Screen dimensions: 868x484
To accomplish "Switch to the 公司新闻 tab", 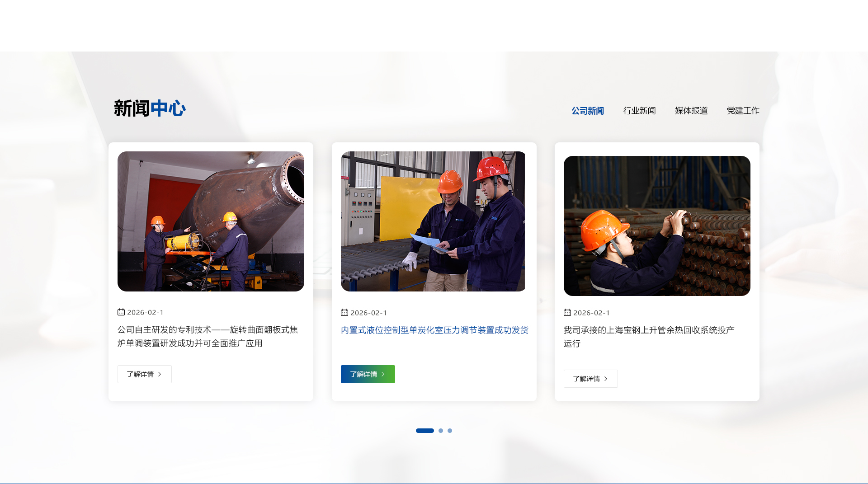I will 587,111.
